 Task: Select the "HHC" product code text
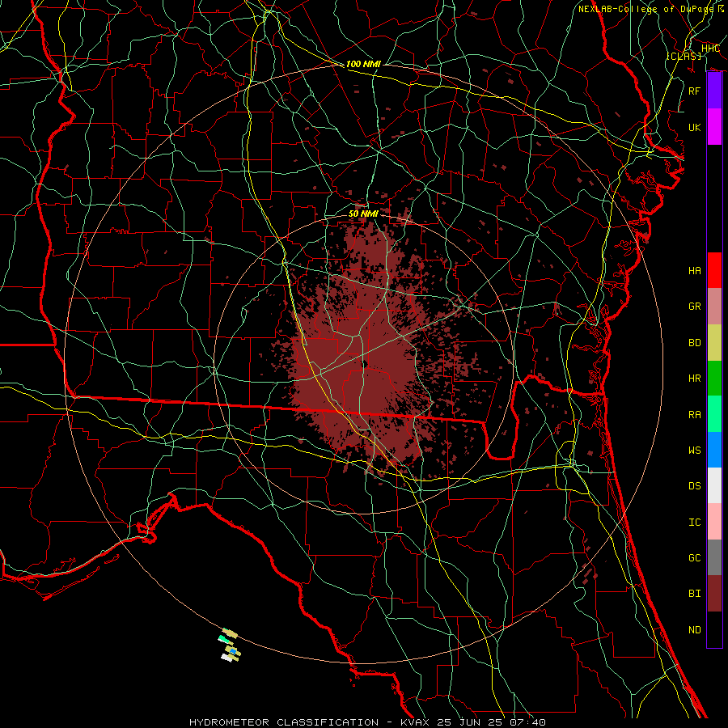coord(710,49)
